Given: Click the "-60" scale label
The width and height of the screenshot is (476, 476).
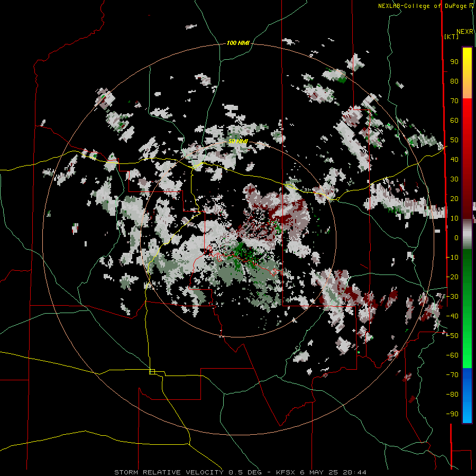Looking at the screenshot, I should click(x=452, y=355).
